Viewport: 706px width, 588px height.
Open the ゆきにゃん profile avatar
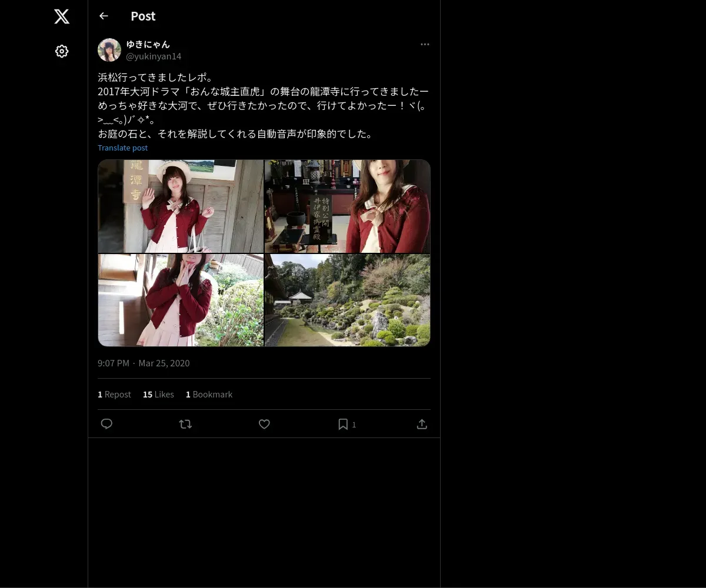click(109, 50)
